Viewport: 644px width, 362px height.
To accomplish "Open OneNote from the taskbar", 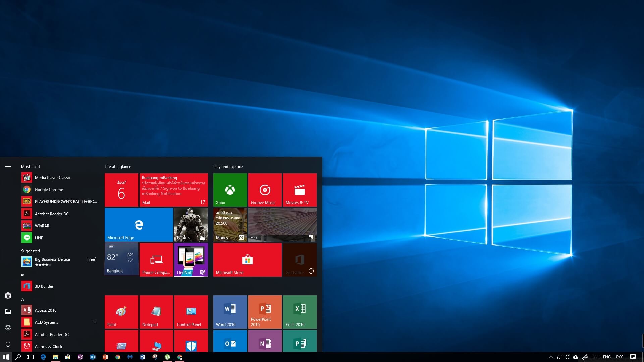I will pos(80,357).
